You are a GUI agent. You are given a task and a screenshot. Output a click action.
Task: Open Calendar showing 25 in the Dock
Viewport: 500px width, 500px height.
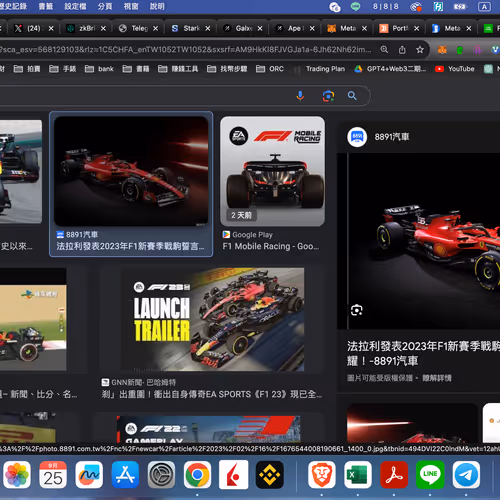point(53,475)
